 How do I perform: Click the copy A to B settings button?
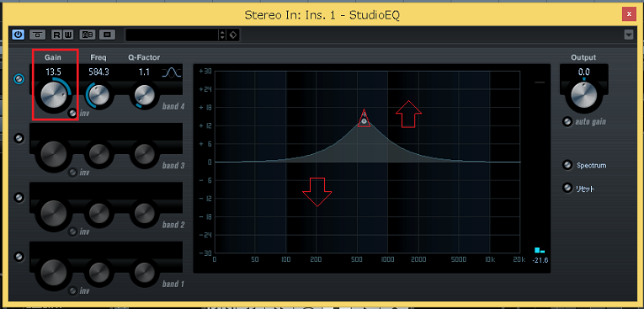(108, 35)
